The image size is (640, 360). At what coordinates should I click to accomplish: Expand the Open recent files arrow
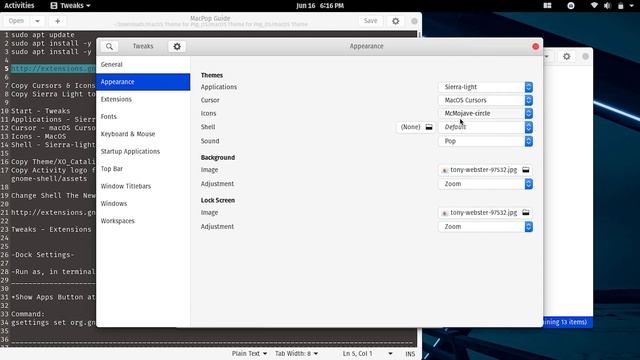[x=37, y=21]
